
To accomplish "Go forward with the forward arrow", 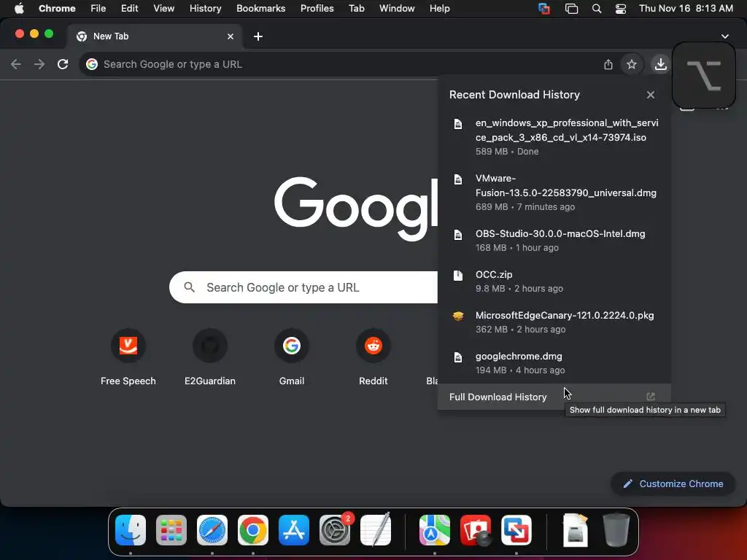I will click(x=39, y=64).
